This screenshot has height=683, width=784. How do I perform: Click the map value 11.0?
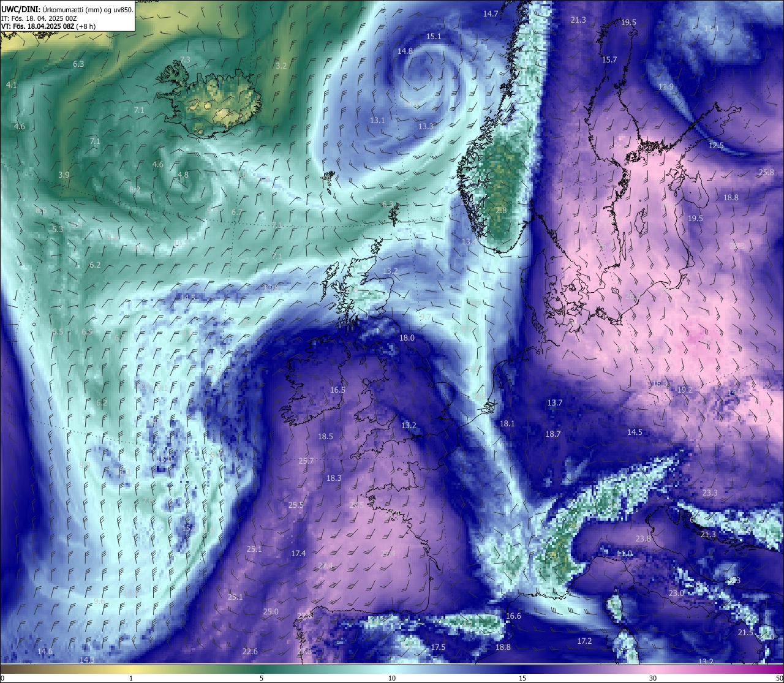tap(624, 554)
